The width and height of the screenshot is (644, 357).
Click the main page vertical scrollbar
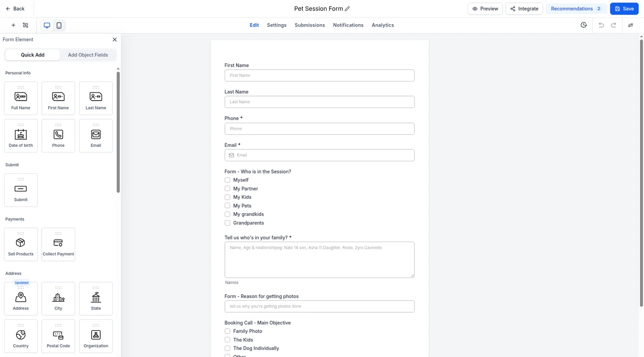[641, 173]
